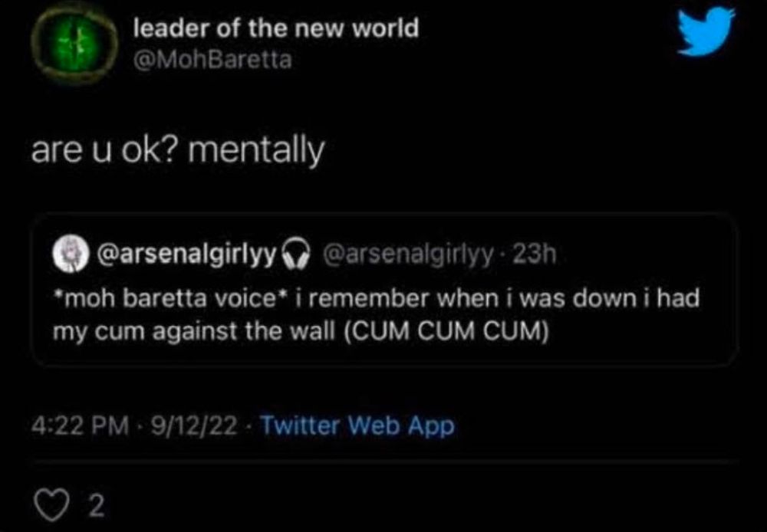Open quoted tweet via '*moh baretta voice*' text
The image size is (767, 532).
(x=168, y=298)
